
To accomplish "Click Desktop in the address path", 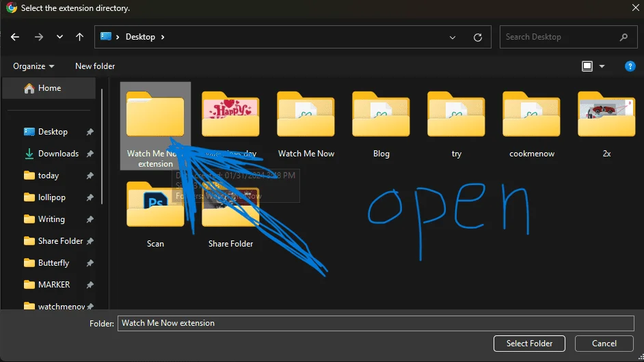I will [140, 37].
